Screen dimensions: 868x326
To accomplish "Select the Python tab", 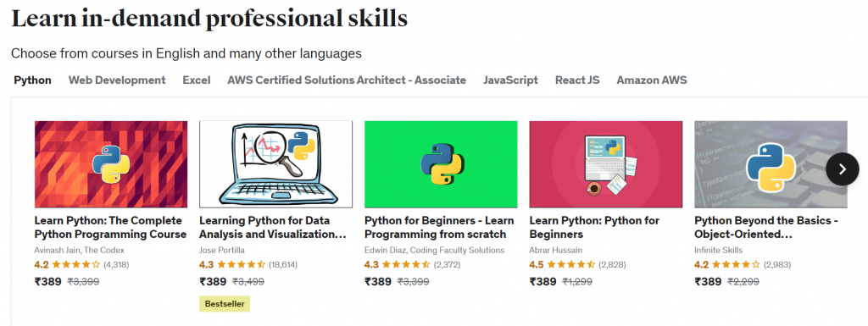I will tap(33, 80).
